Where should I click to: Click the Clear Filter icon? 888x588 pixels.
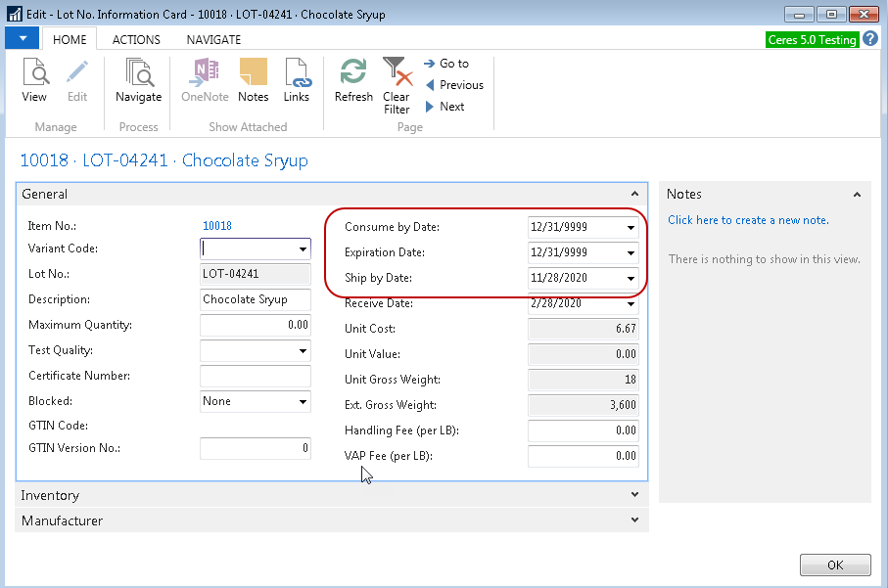(397, 85)
